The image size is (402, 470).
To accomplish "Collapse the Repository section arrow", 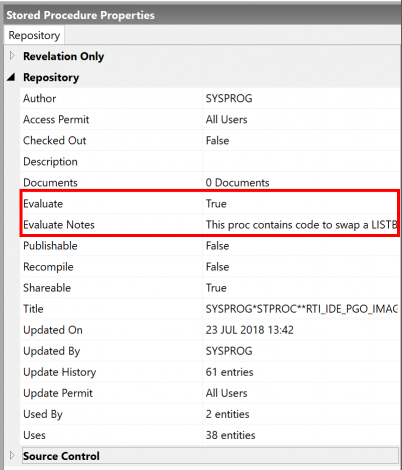I will pos(11,77).
